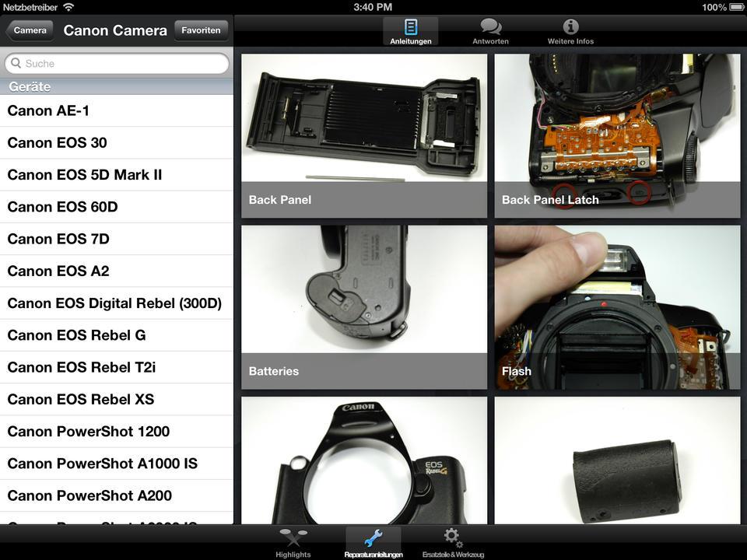Choose Canon EOS 5D Mark II

click(117, 175)
